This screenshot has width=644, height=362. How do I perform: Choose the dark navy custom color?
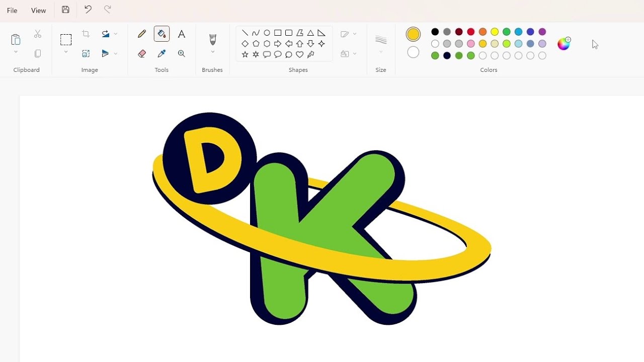coord(447,56)
